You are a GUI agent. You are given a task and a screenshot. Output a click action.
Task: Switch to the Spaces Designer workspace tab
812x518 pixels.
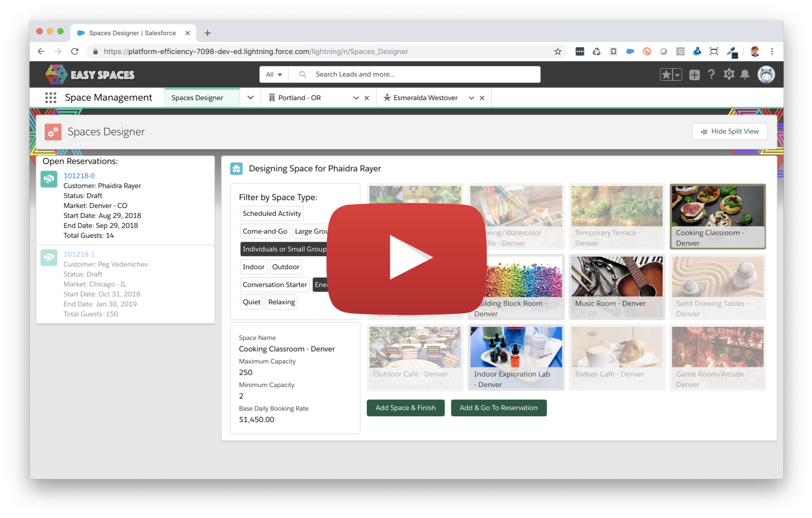click(202, 98)
